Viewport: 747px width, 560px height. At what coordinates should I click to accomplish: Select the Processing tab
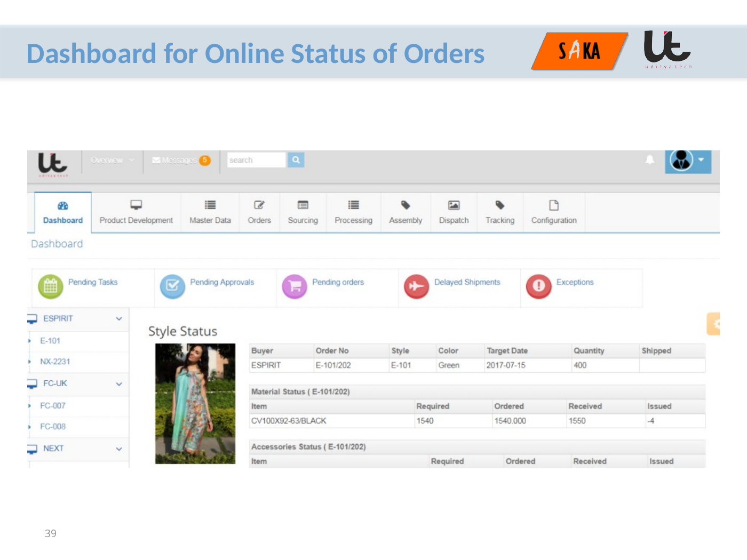(x=353, y=212)
